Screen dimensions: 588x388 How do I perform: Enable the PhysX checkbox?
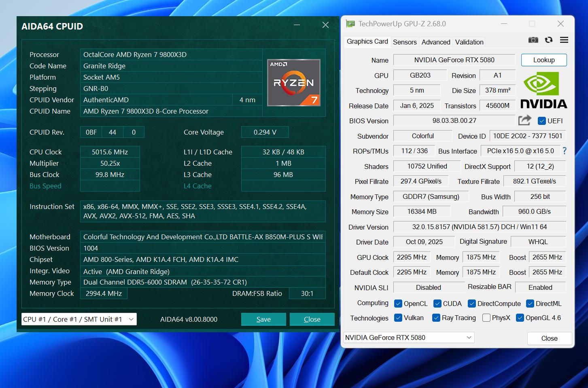tap(486, 318)
